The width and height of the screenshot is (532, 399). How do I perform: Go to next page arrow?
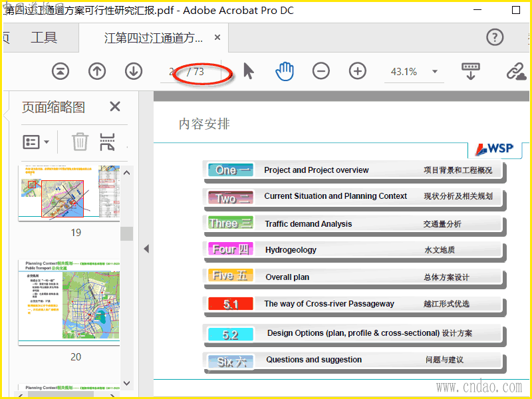134,72
